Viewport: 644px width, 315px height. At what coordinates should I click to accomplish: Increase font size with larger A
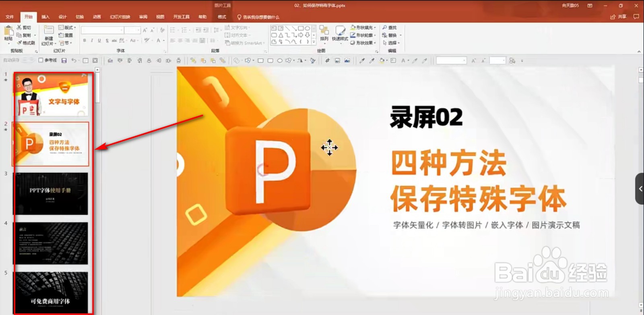145,30
